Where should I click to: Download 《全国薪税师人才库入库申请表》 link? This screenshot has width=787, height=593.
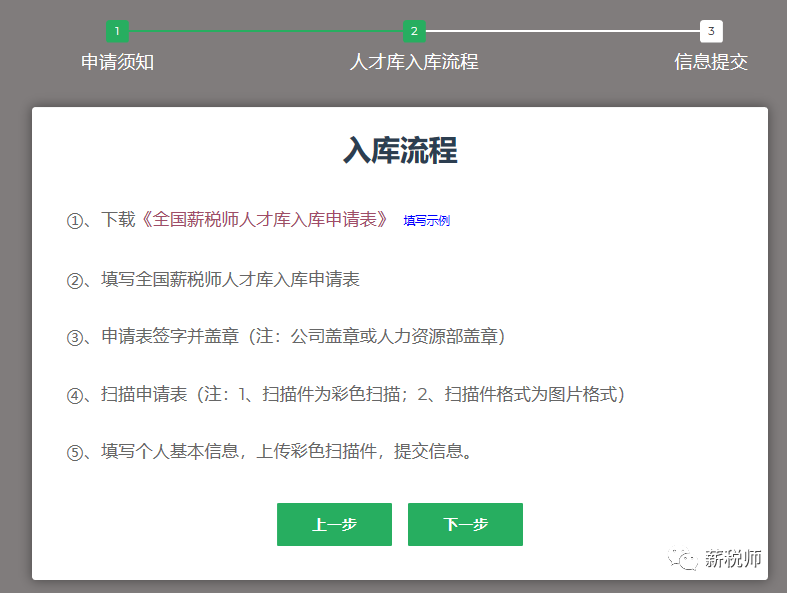tap(265, 219)
